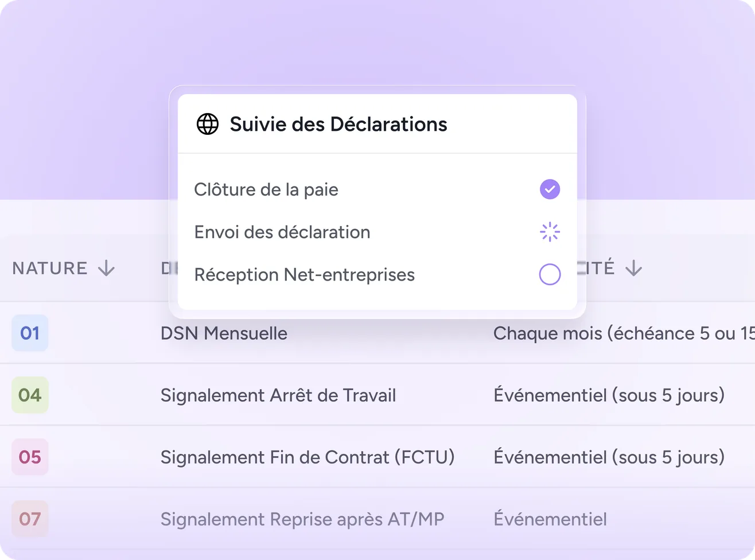755x560 pixels.
Task: Click the globe icon beside Suivie des Déclarations
Action: pos(208,124)
